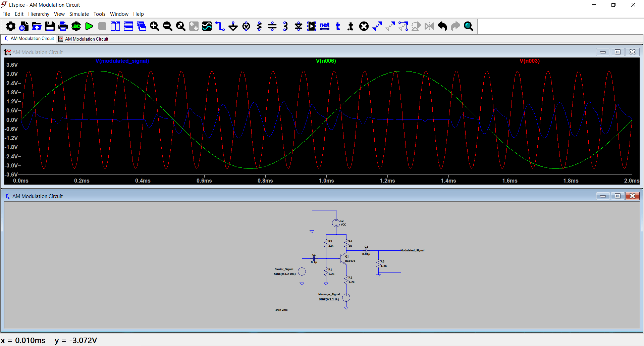Maximize the waveform plot pane

tap(618, 52)
